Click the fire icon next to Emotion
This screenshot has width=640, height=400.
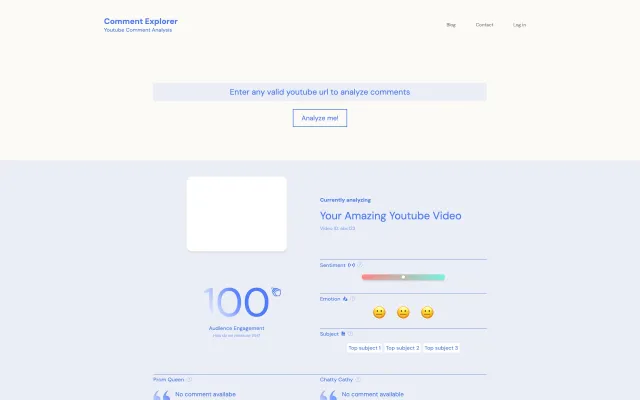click(x=345, y=299)
